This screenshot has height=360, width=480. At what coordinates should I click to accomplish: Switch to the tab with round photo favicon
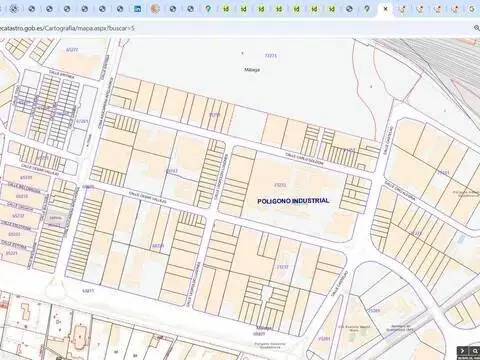tap(155, 9)
